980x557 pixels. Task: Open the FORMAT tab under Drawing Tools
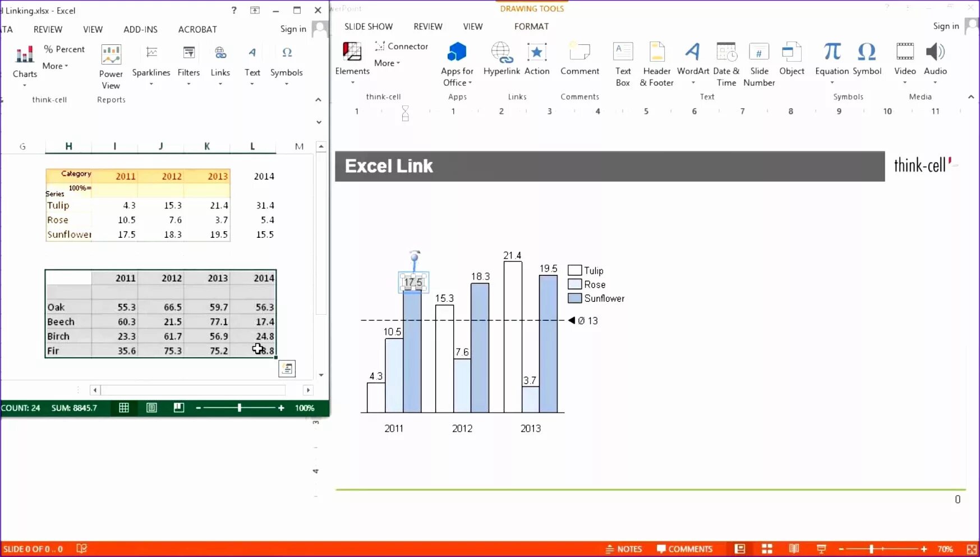tap(531, 26)
